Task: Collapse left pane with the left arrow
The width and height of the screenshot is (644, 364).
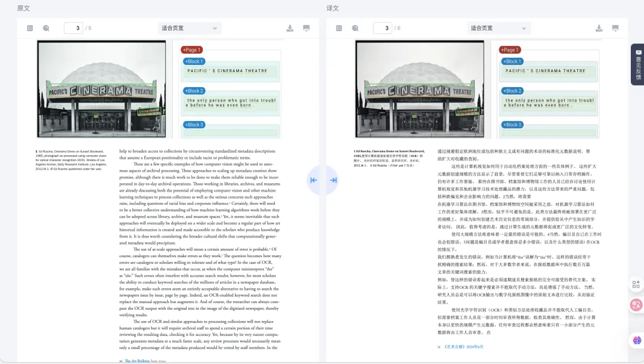Action: (x=314, y=180)
